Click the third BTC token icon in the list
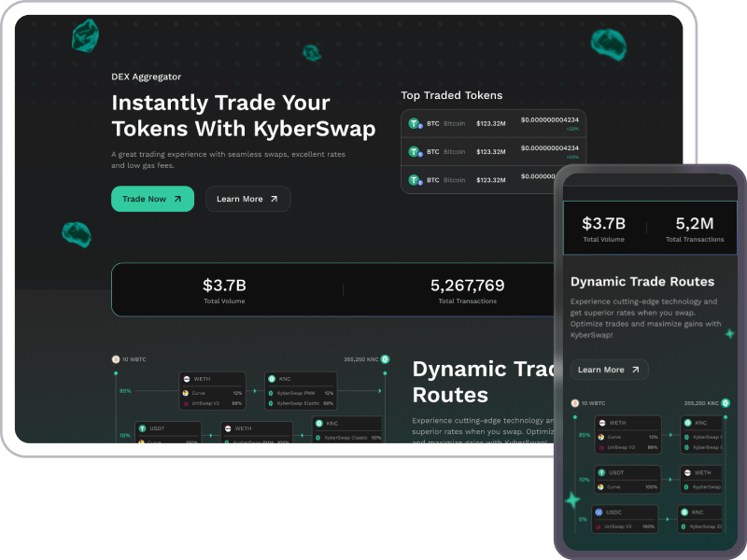Viewport: 747px width, 560px height. [x=415, y=179]
